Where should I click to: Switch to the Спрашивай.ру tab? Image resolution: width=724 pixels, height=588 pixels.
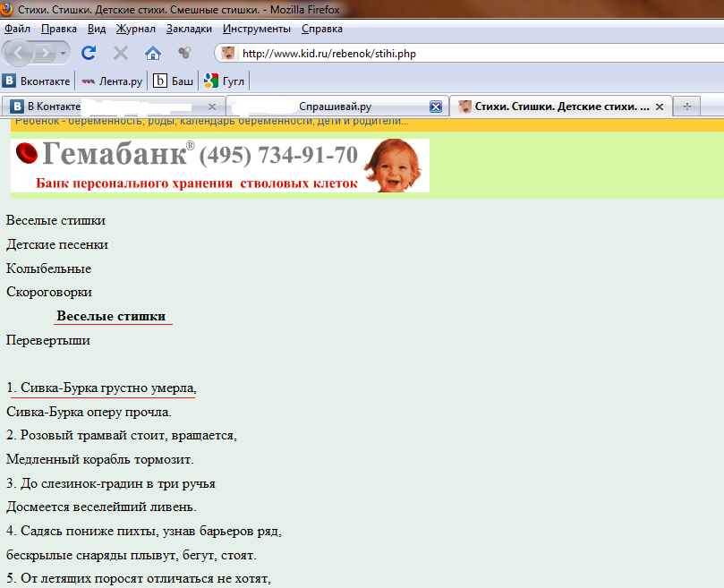point(334,107)
